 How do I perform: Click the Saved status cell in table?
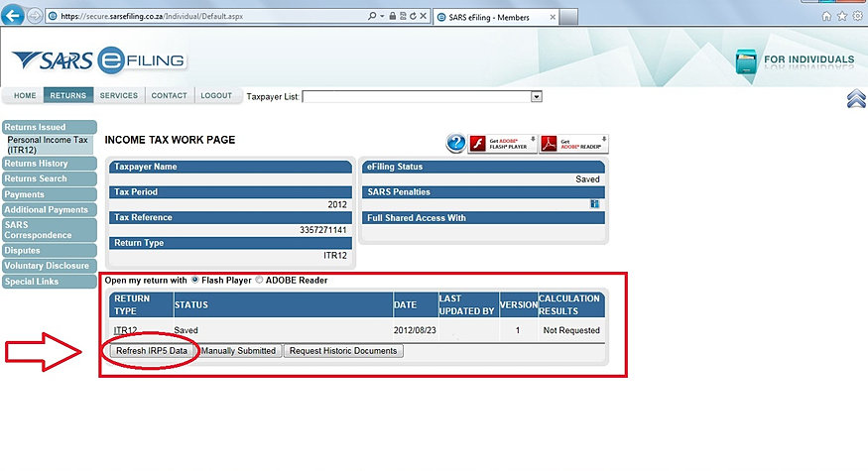pos(186,330)
